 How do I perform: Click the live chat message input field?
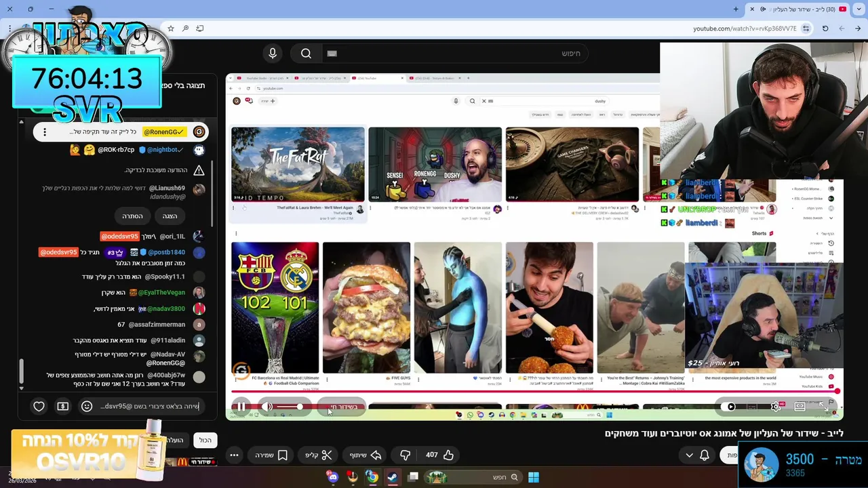[149, 406]
